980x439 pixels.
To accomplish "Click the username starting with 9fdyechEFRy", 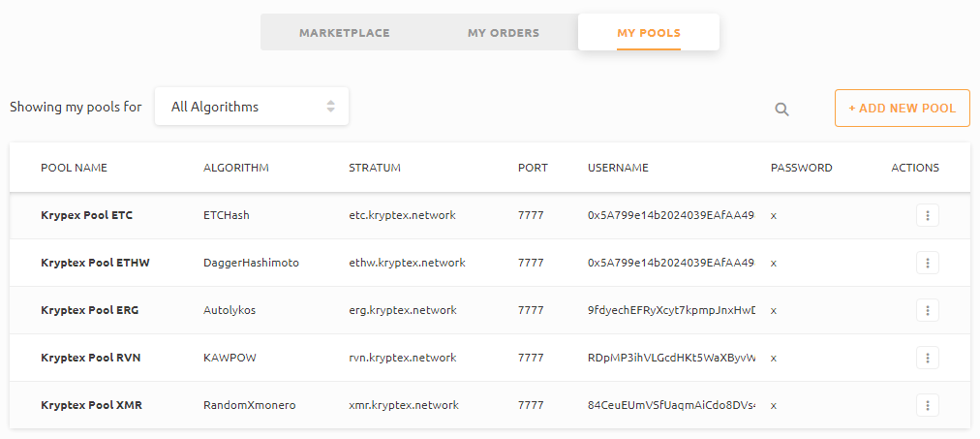I will click(672, 310).
